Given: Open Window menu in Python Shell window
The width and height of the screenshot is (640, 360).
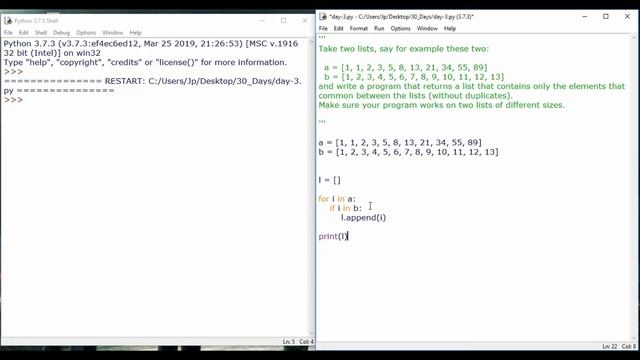Looking at the screenshot, I should coord(113,33).
